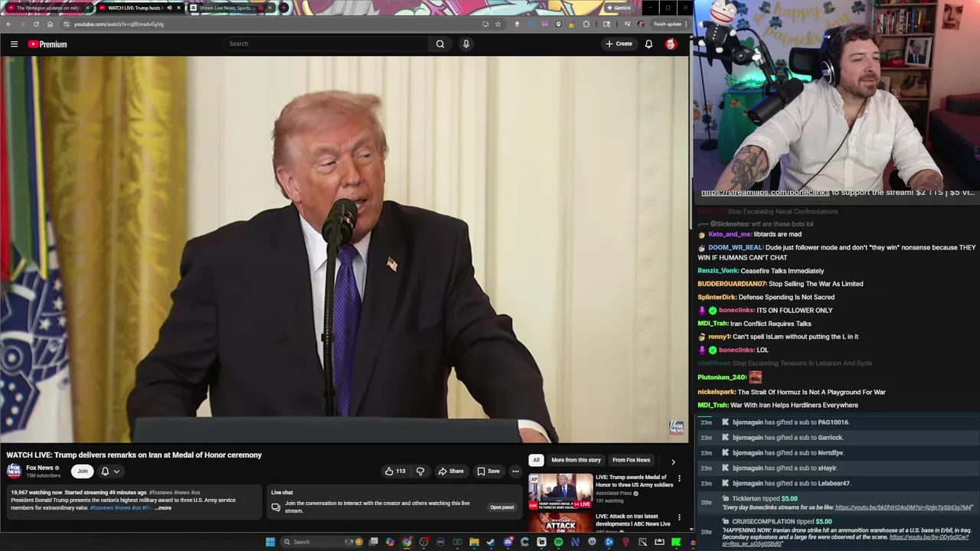Go to browser home page icon
The image size is (980, 551).
pos(50,24)
